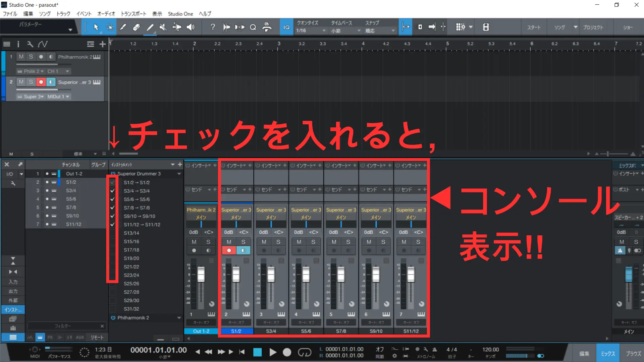Click the プロジェクト button
This screenshot has height=362, width=644.
click(593, 27)
